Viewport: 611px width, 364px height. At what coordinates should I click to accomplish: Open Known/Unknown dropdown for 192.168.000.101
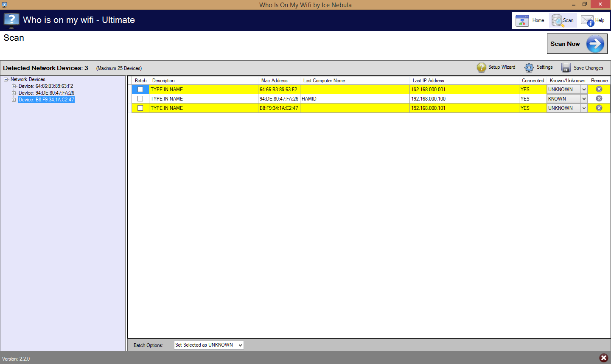tap(584, 108)
